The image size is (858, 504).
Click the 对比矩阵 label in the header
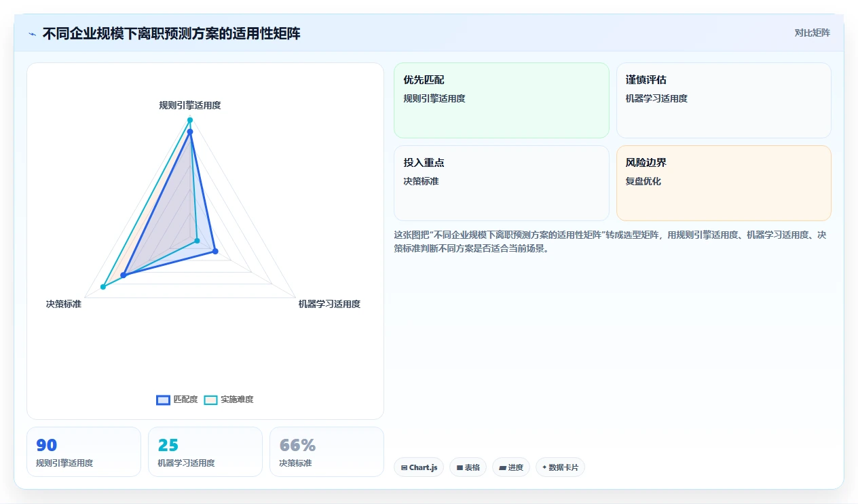point(812,33)
